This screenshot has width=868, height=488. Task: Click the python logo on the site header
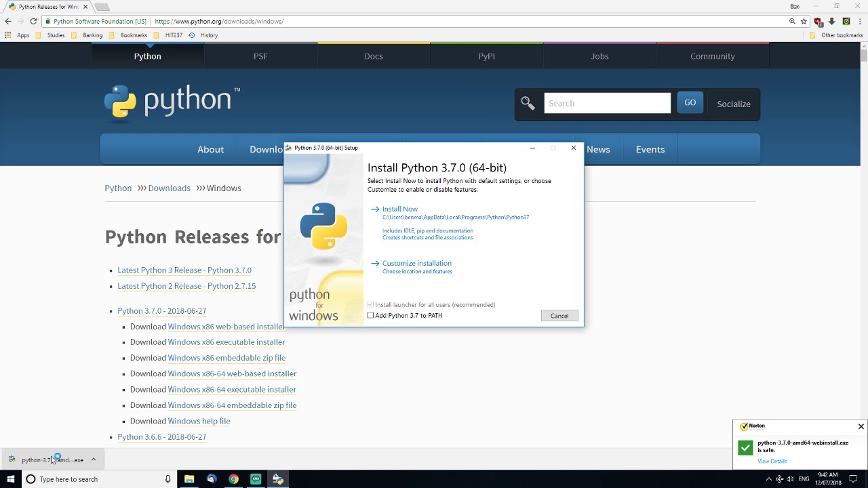172,102
